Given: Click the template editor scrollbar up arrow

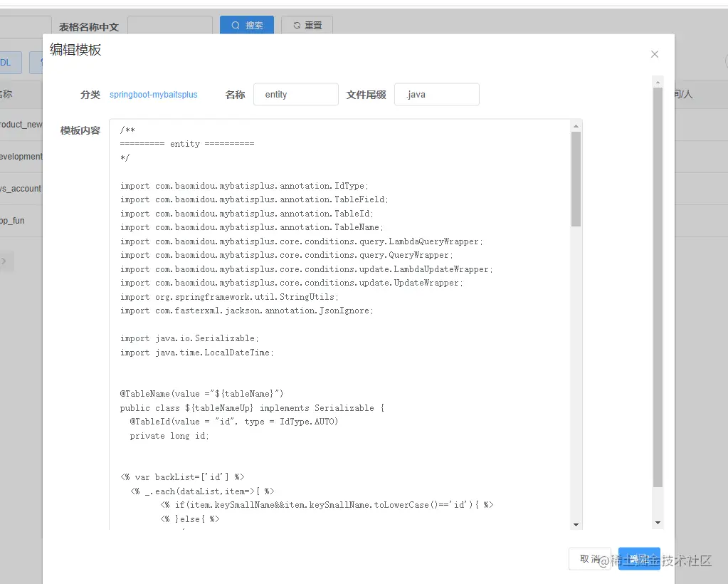Looking at the screenshot, I should click(x=576, y=126).
